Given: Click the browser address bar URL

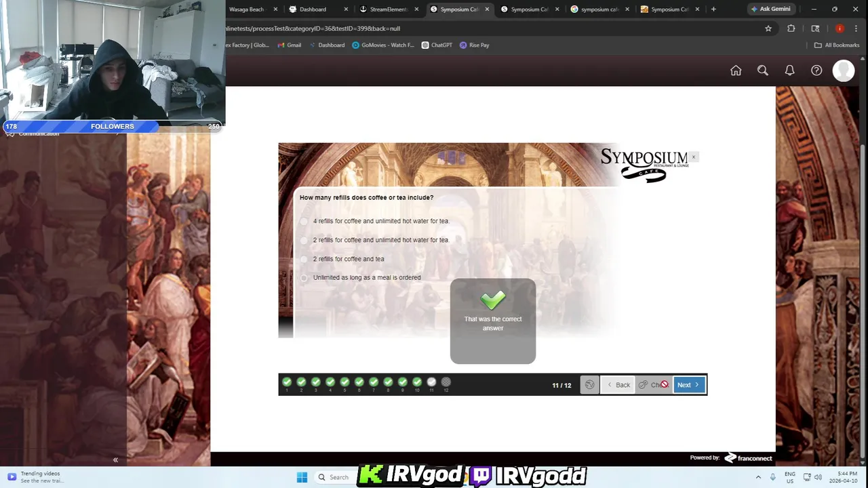Looking at the screenshot, I should click(313, 28).
